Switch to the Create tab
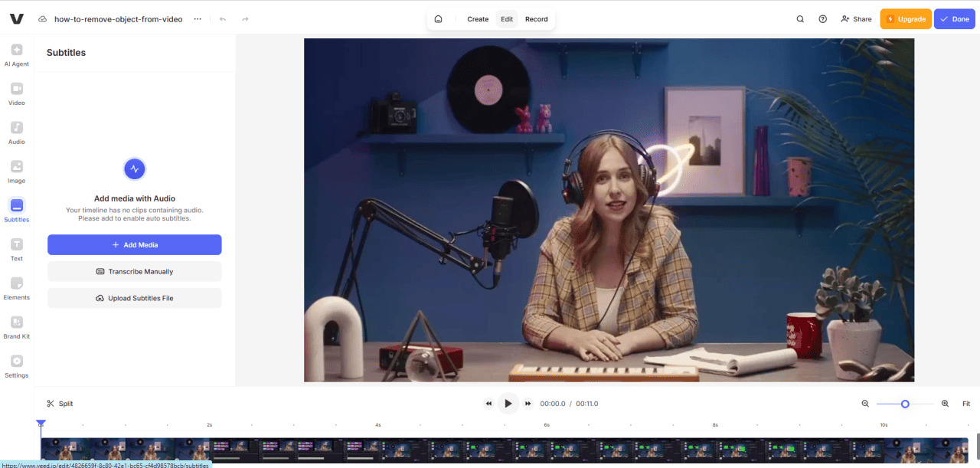The height and width of the screenshot is (468, 980). [478, 18]
